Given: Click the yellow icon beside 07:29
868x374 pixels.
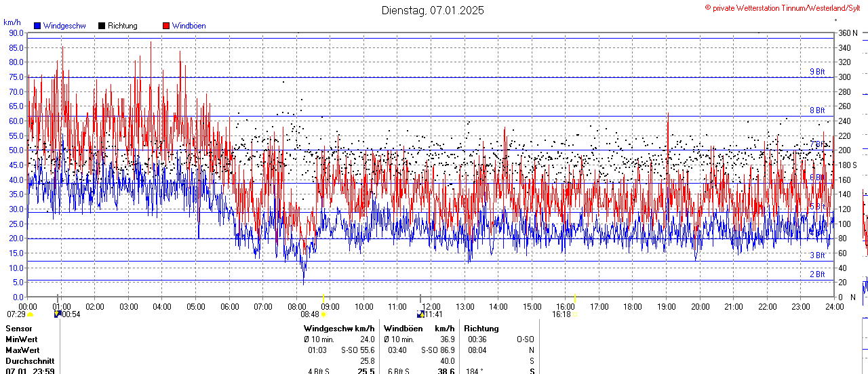Looking at the screenshot, I should [x=30, y=314].
